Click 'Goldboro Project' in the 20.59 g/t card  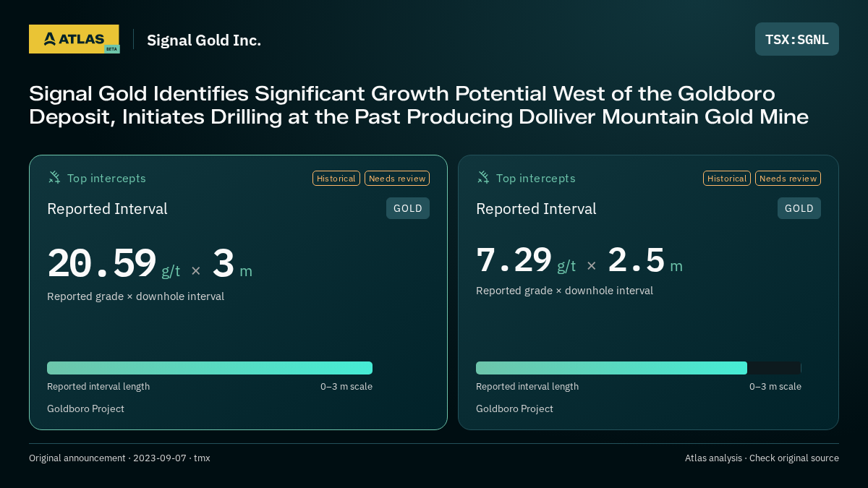point(85,408)
